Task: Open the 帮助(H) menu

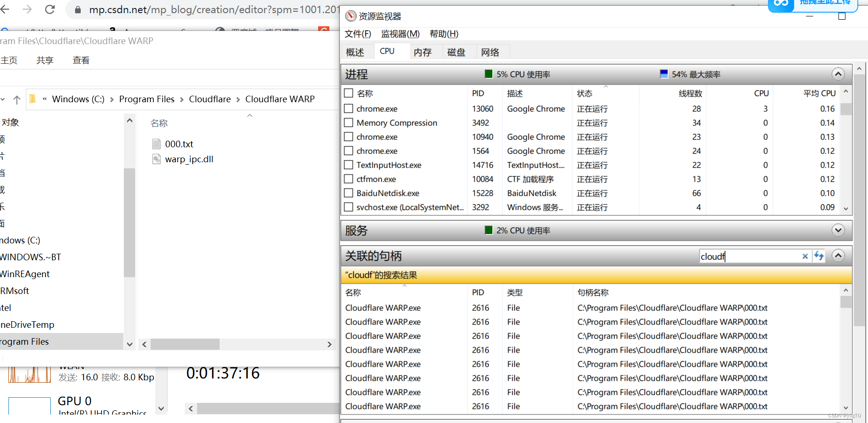Action: [x=444, y=34]
